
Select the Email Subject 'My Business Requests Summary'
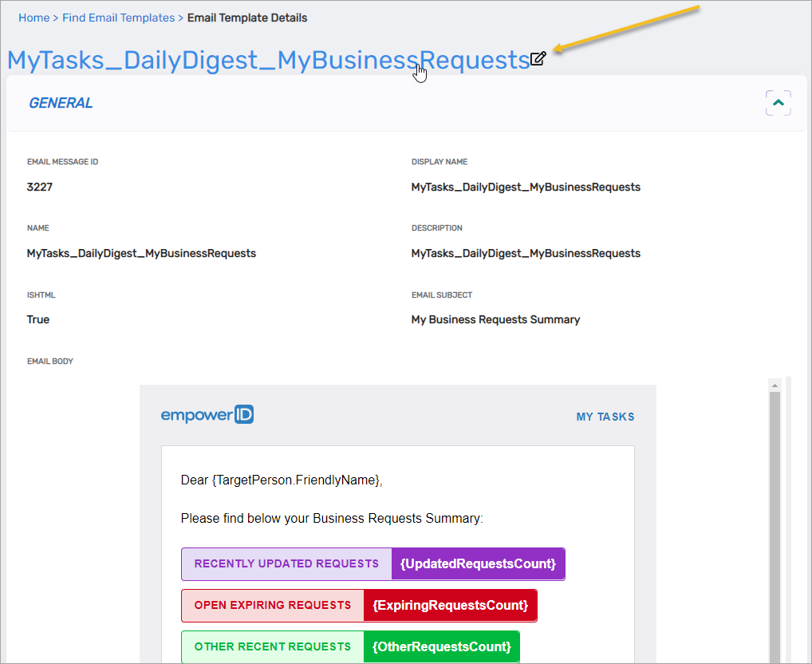(495, 319)
